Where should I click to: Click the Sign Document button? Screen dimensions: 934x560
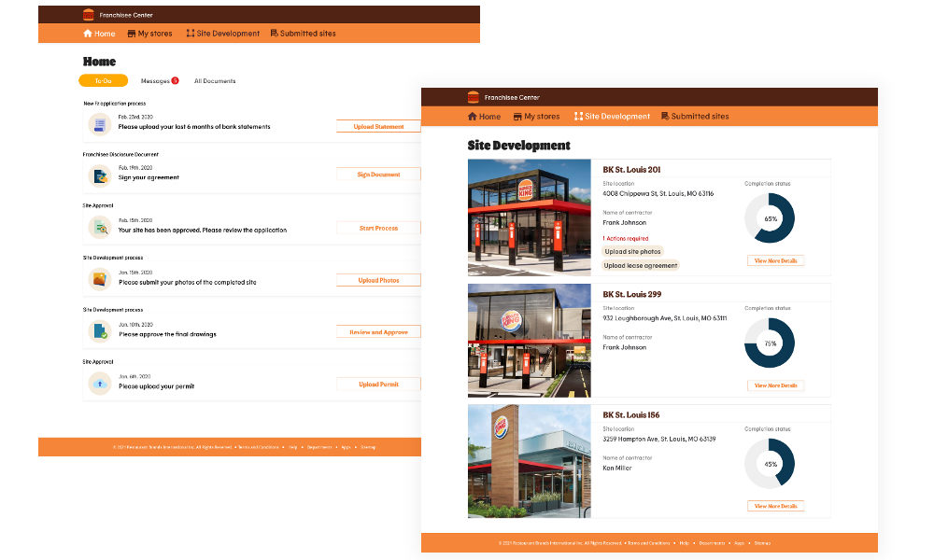pyautogui.click(x=378, y=175)
